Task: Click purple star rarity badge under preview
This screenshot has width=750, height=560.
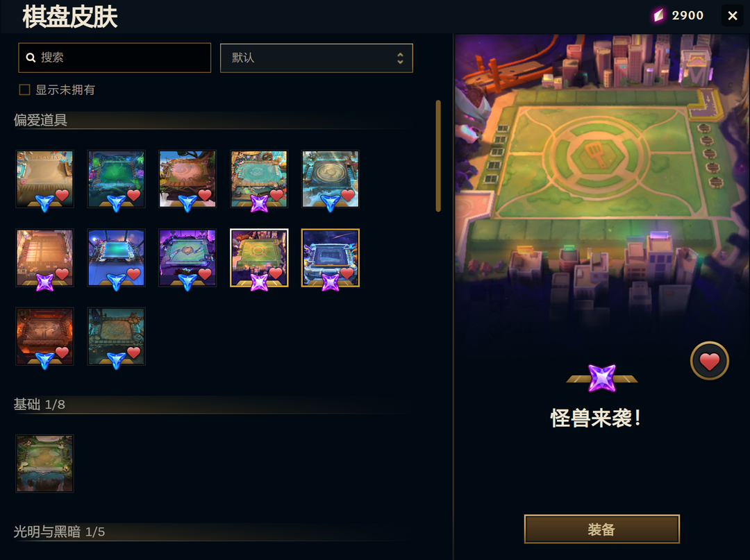Action: click(x=601, y=378)
